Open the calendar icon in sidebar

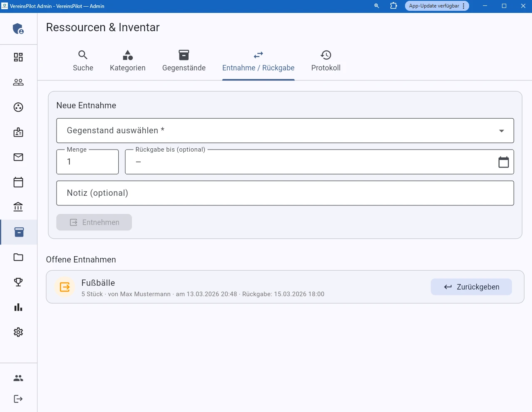click(18, 182)
